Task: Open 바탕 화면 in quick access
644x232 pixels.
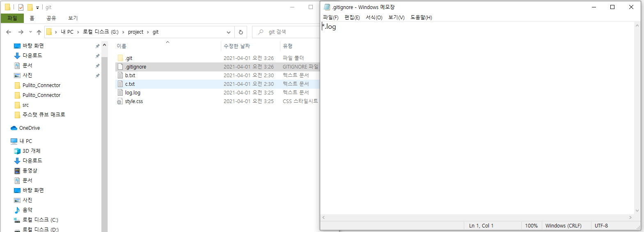Action: pos(33,46)
